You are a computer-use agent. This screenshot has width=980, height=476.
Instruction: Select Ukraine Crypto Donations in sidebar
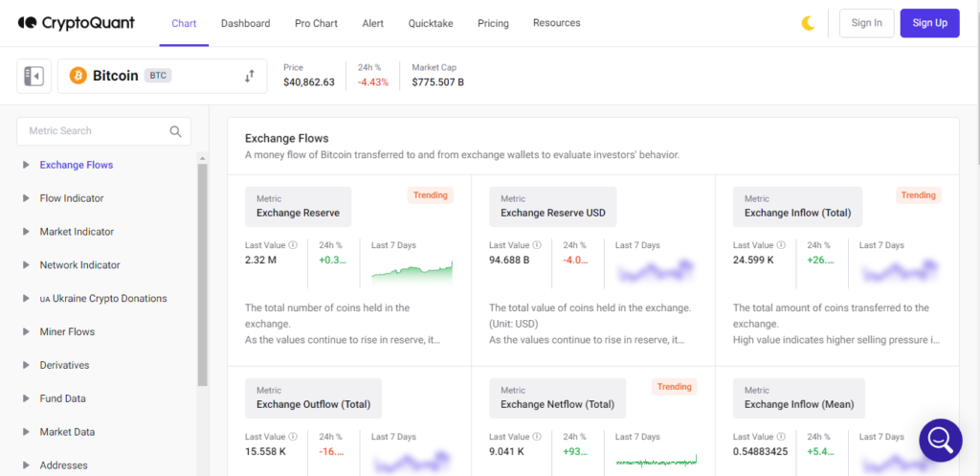[103, 299]
